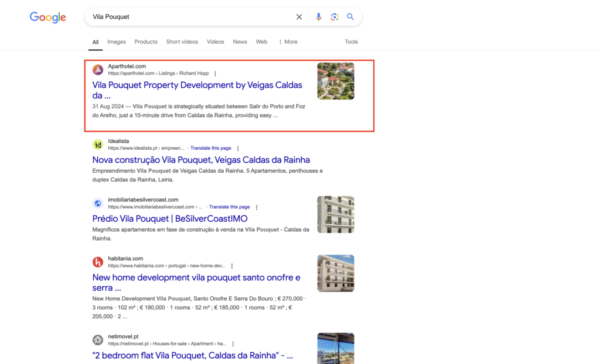Switch to the Products tab
This screenshot has width=600, height=364.
pyautogui.click(x=146, y=42)
